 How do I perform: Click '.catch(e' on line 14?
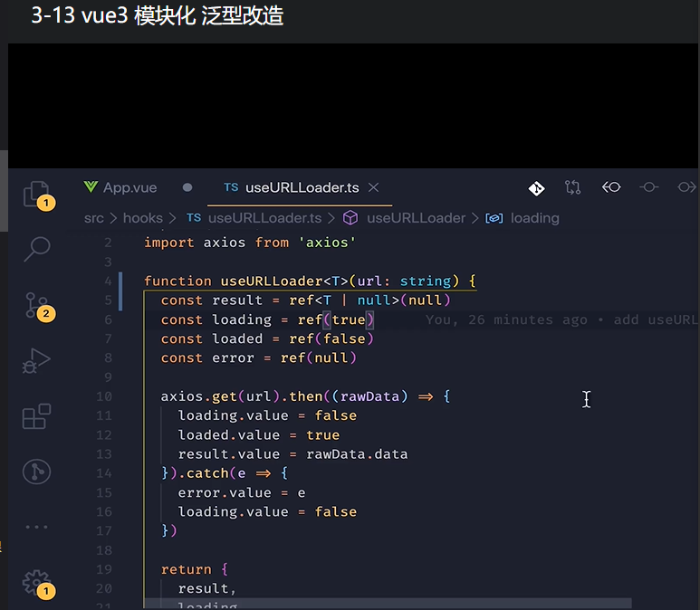(212, 473)
